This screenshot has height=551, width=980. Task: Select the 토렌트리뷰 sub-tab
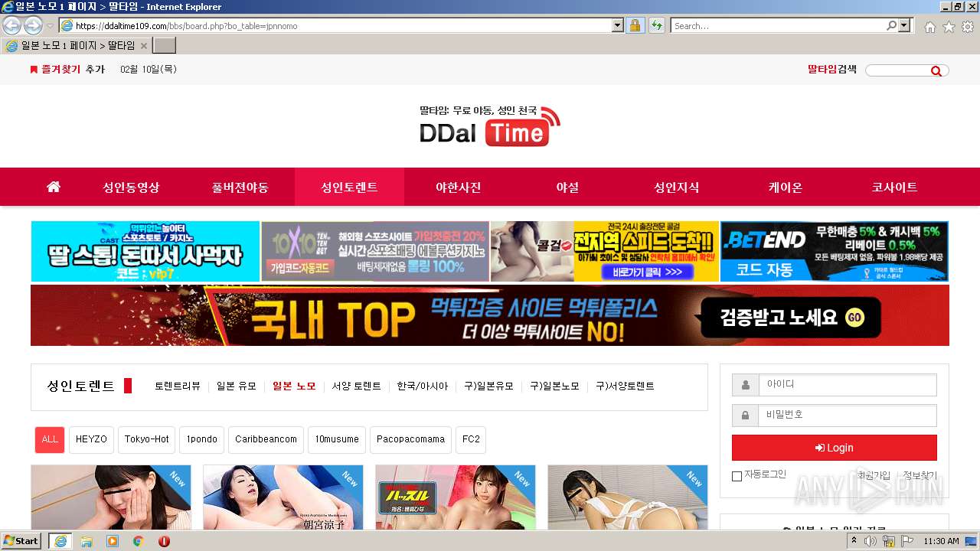(x=178, y=386)
